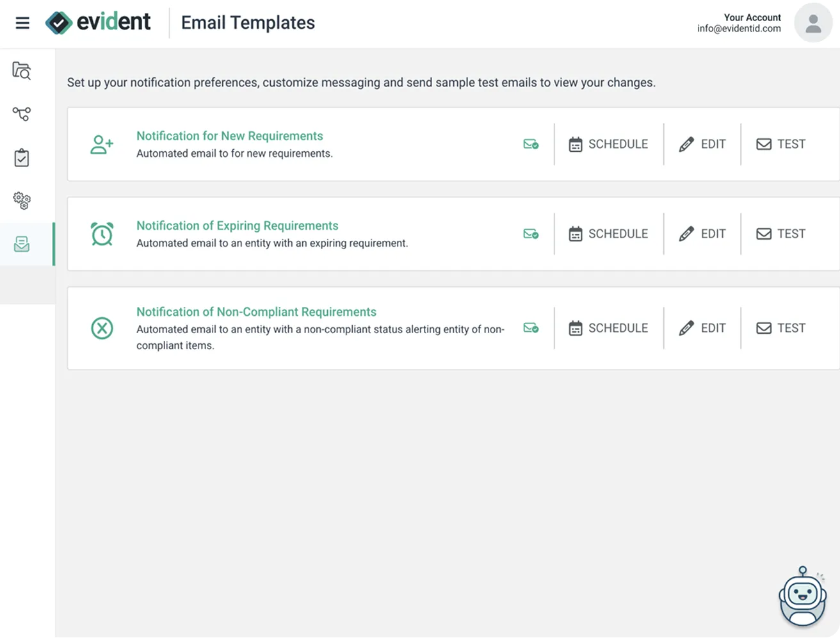Viewport: 840px width, 638px height.
Task: Click the x-circle icon for Non-Compliant Requirements
Action: click(x=102, y=328)
